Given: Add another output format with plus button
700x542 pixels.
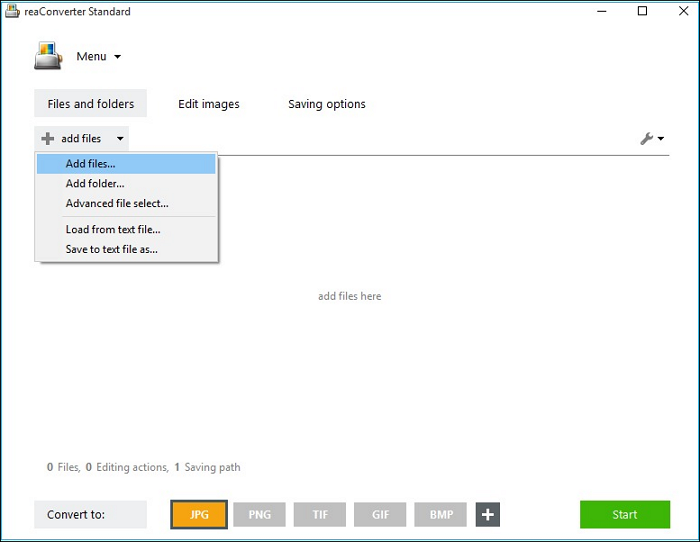Looking at the screenshot, I should click(x=488, y=514).
